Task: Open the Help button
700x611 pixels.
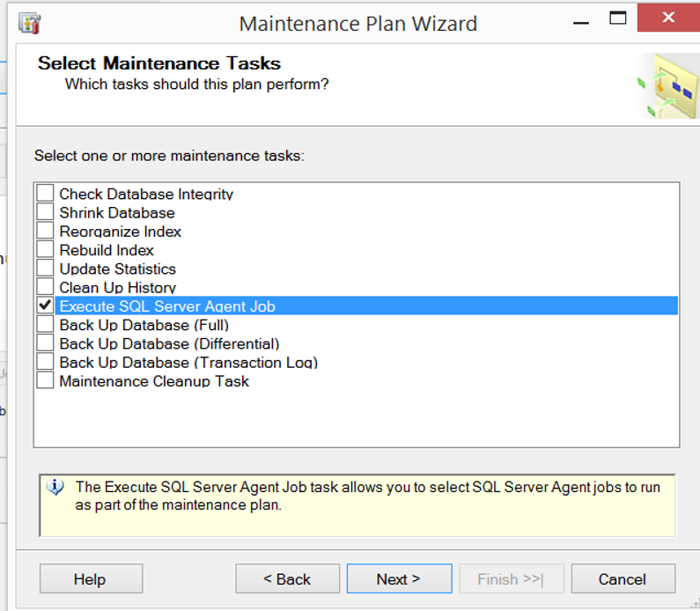Action: point(91,579)
